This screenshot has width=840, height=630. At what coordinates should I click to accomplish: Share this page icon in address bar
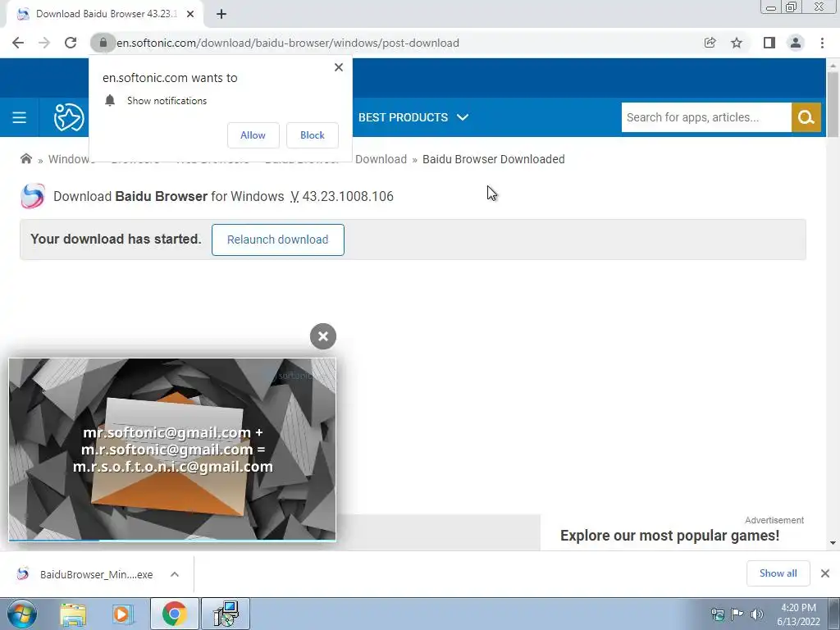[x=710, y=43]
